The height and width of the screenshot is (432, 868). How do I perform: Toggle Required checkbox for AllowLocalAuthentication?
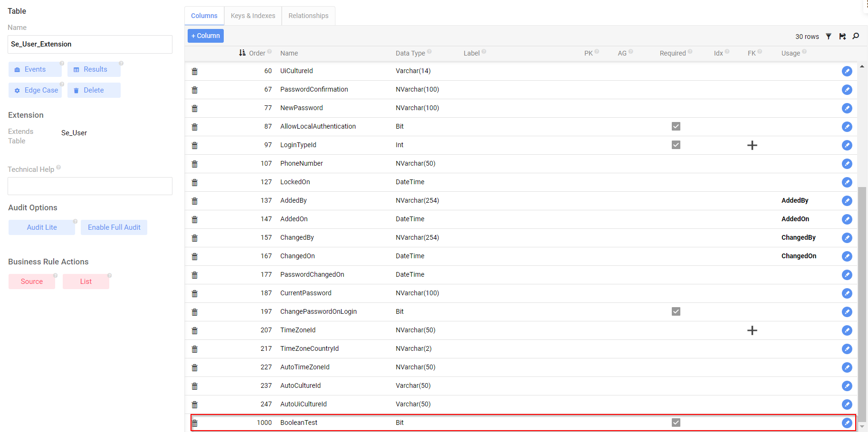click(x=676, y=126)
